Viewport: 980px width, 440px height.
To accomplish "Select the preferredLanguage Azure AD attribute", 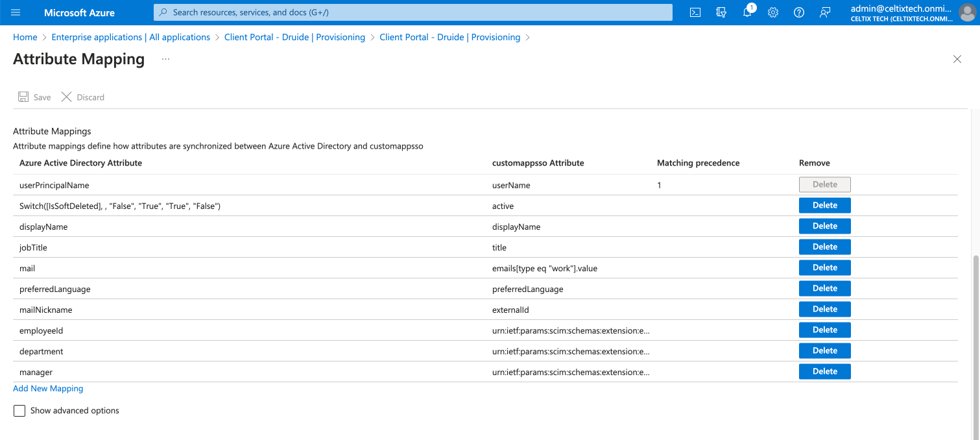I will pos(55,289).
